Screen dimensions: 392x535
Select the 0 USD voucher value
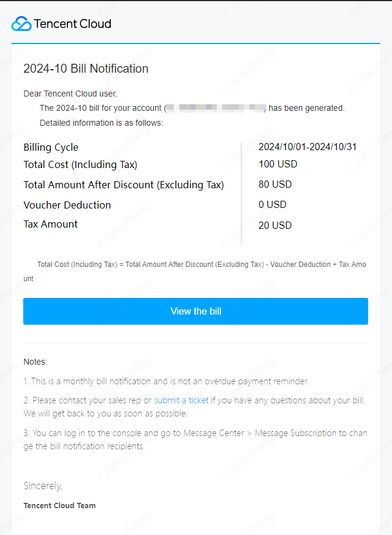click(x=272, y=204)
